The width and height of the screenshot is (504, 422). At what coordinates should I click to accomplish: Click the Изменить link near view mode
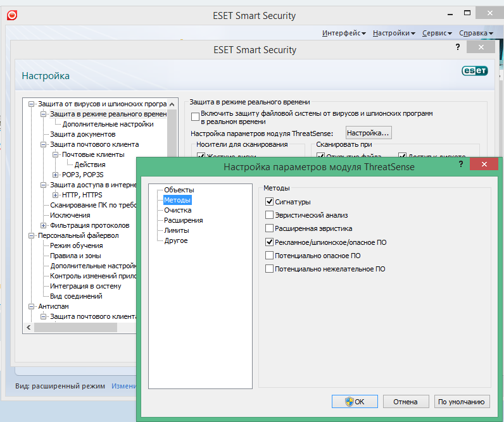click(x=124, y=386)
